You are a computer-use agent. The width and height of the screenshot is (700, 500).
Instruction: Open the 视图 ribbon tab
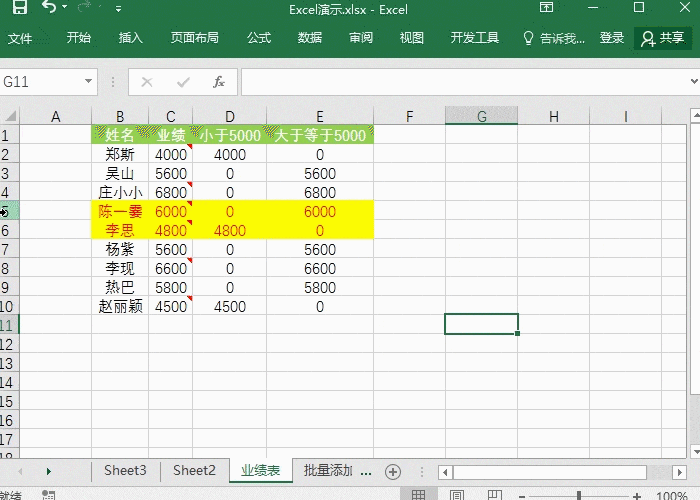(x=412, y=38)
